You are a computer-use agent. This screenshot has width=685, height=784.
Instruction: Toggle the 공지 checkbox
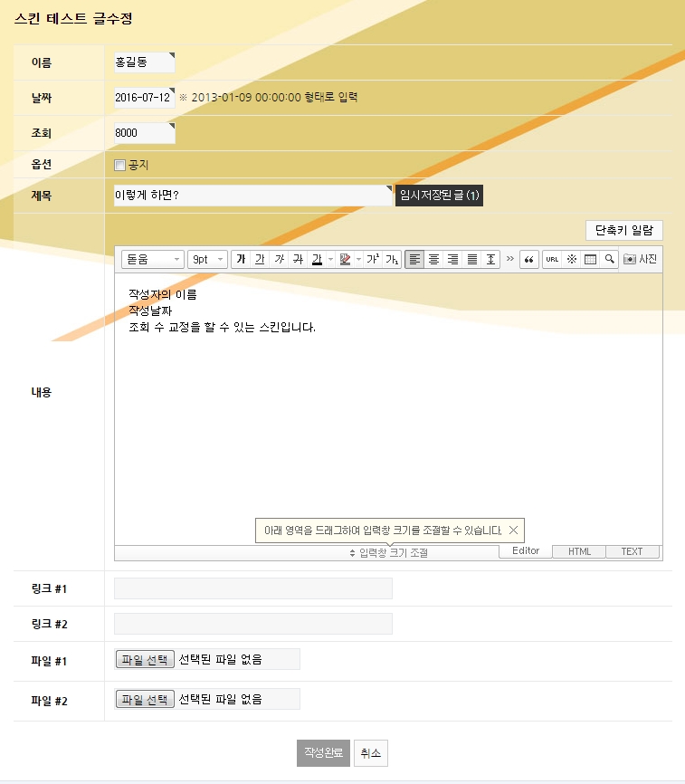pos(119,165)
